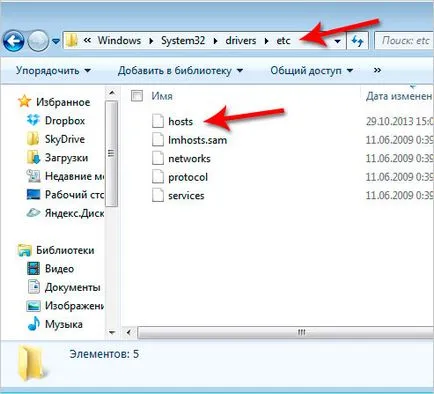Open the Упорядочить menu
The height and width of the screenshot is (394, 434).
point(53,71)
